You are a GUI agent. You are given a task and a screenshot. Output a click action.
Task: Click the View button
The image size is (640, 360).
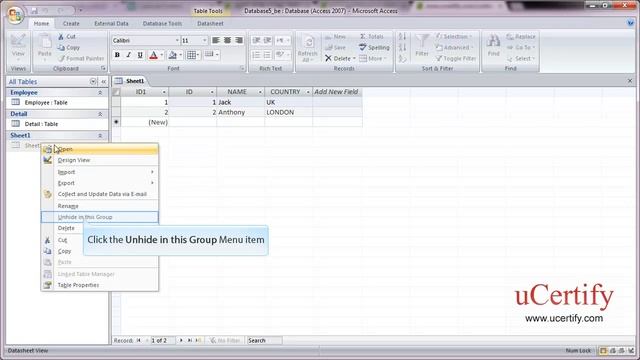click(x=18, y=46)
